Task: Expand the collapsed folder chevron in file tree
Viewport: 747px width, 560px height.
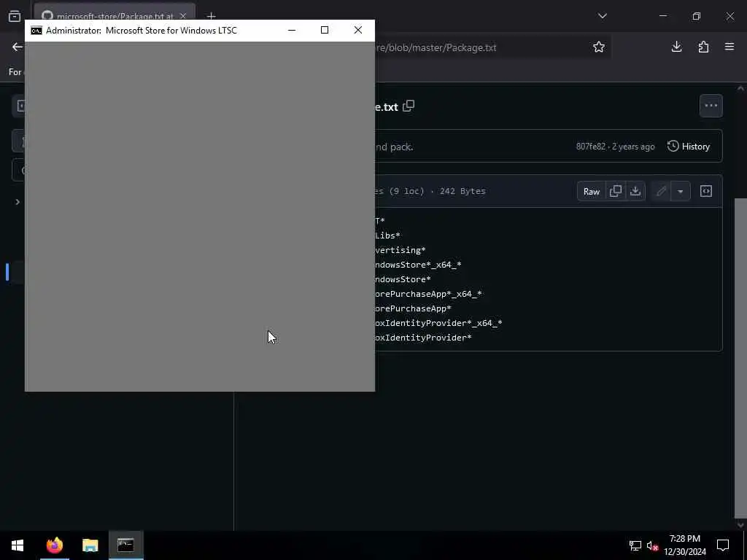Action: (18, 202)
